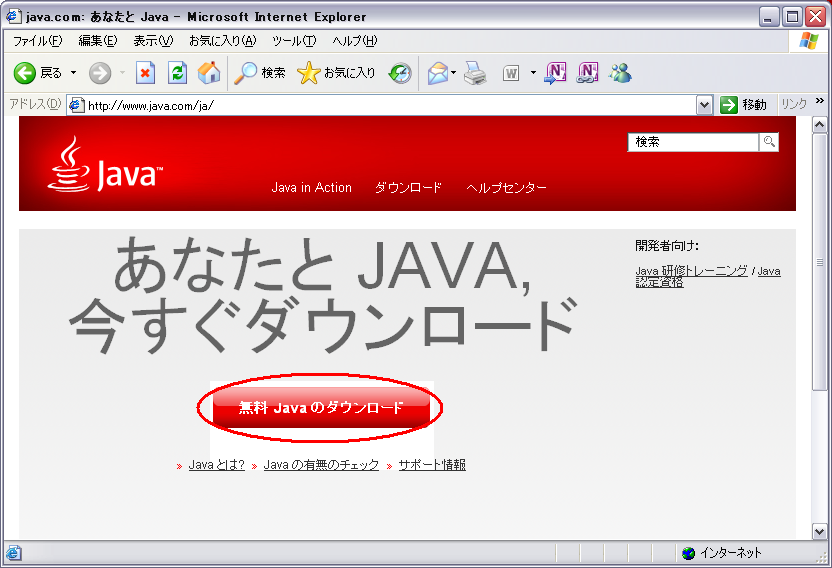
Task: Click the OneNote linked notes icon
Action: click(588, 73)
